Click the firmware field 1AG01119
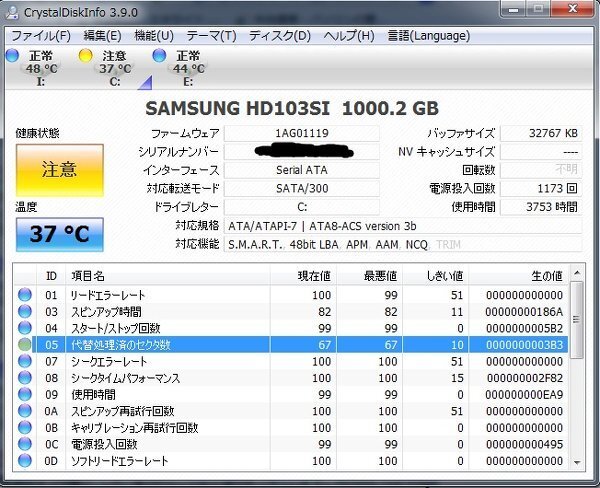 (x=302, y=133)
